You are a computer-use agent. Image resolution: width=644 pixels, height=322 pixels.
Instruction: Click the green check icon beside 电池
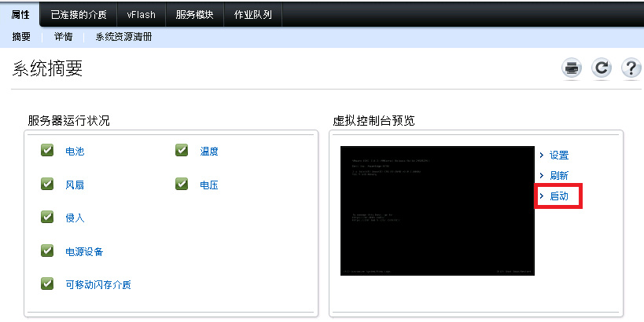coord(47,151)
